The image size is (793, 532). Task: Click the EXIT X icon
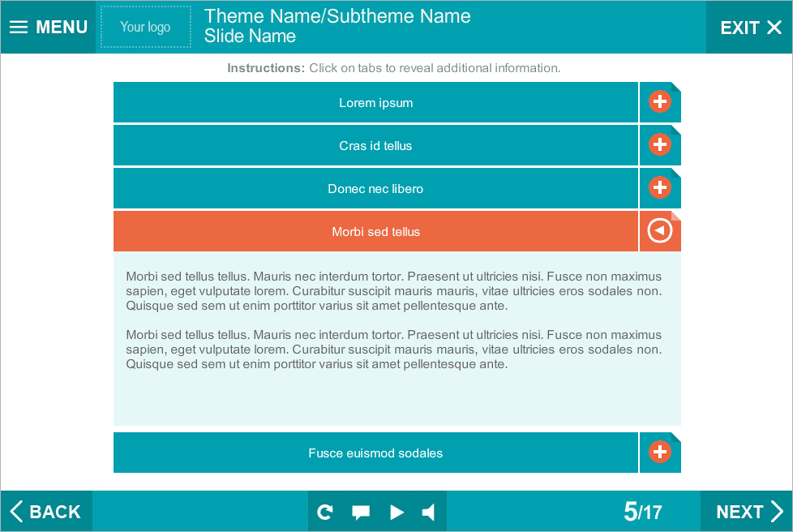click(774, 28)
